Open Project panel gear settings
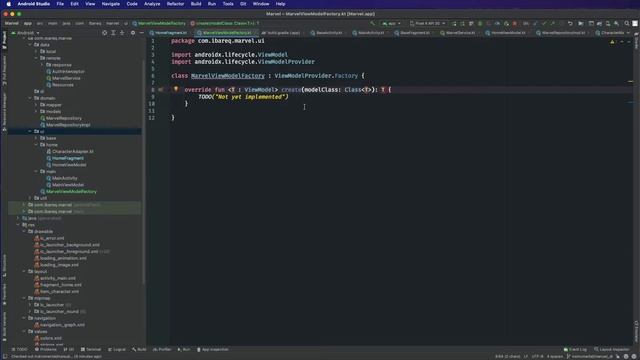 point(133,33)
